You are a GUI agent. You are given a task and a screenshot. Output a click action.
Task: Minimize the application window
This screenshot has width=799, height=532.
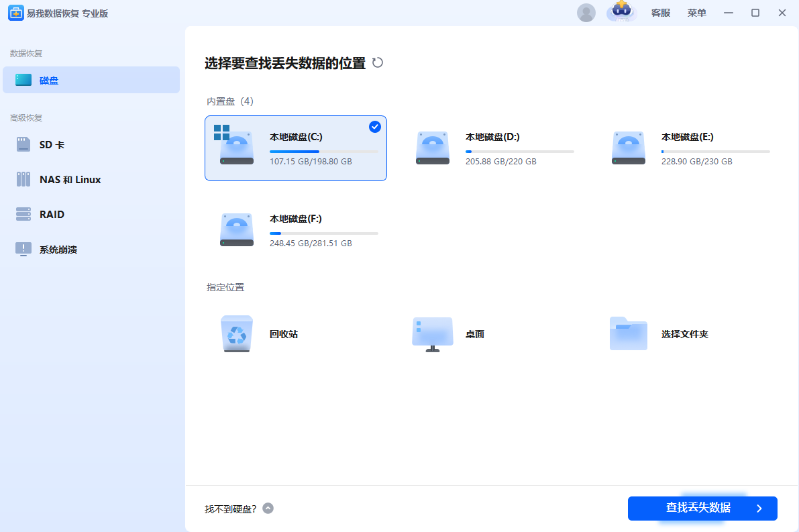(728, 13)
